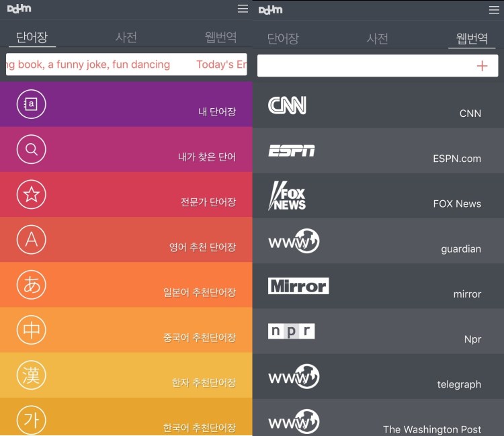
Task: Switch to 사전 tab on left screen
Action: point(126,38)
